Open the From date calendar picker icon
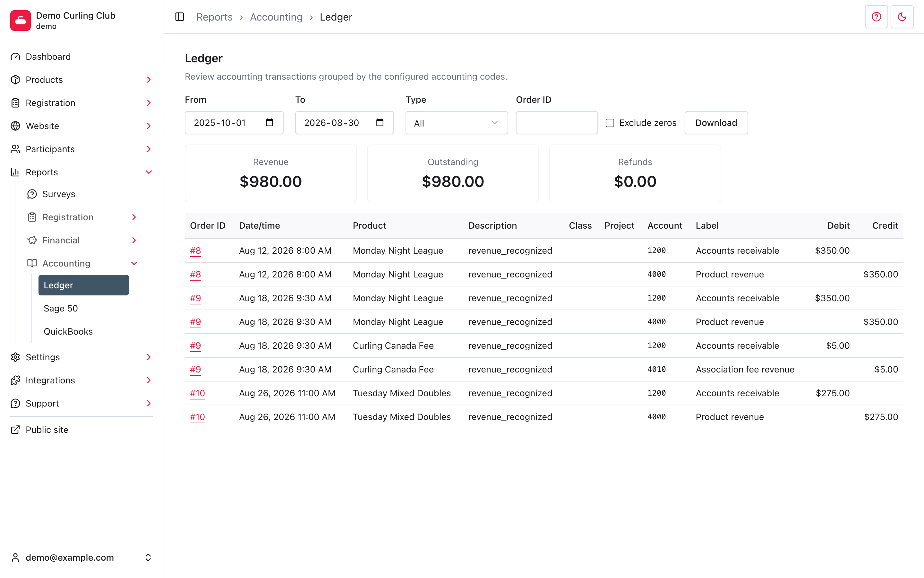This screenshot has width=924, height=578. 269,122
